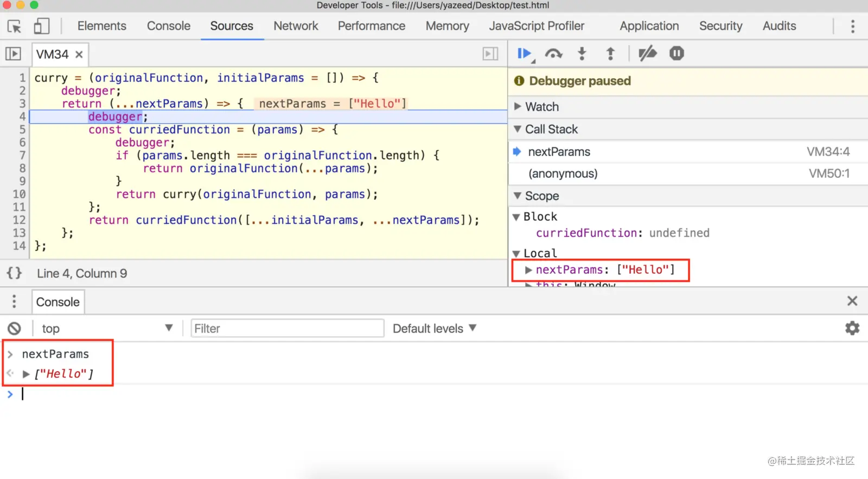Open console settings gear
The image size is (868, 479).
852,328
